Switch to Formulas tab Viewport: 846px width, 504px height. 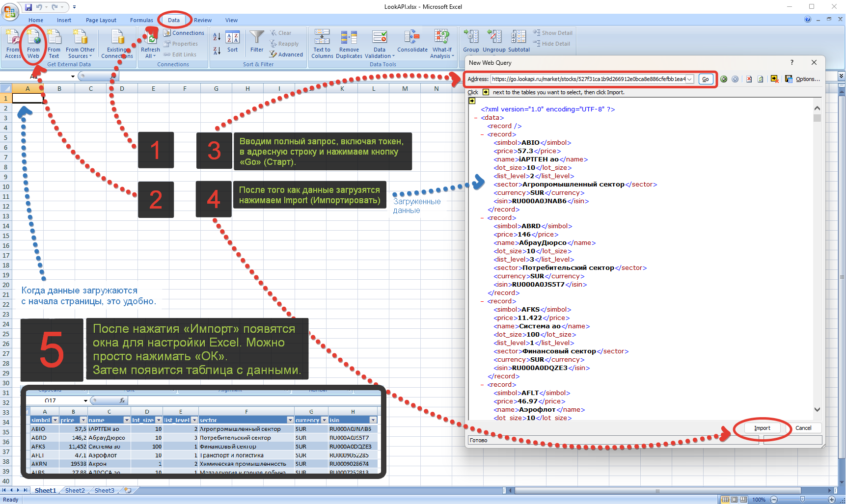tap(141, 20)
